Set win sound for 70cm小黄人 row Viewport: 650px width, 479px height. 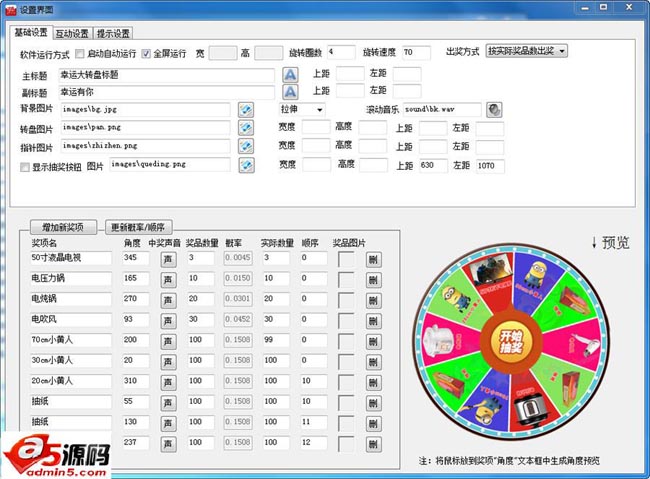pos(168,342)
